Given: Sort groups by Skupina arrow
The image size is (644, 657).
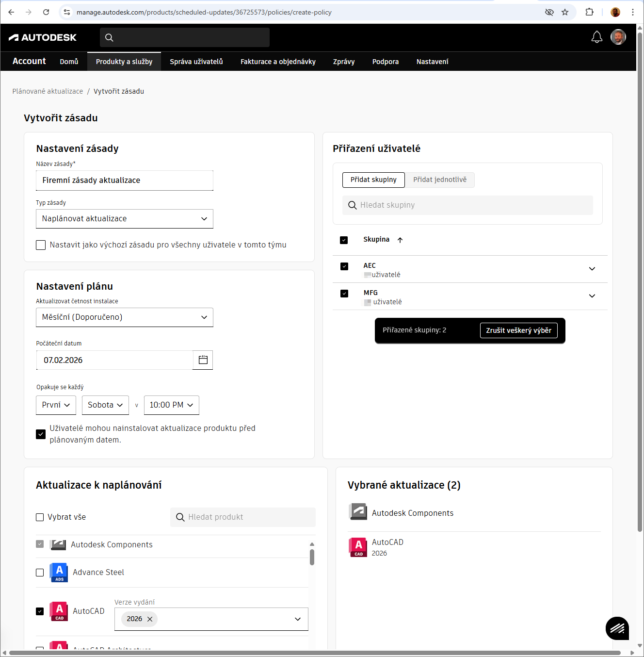Looking at the screenshot, I should [400, 240].
